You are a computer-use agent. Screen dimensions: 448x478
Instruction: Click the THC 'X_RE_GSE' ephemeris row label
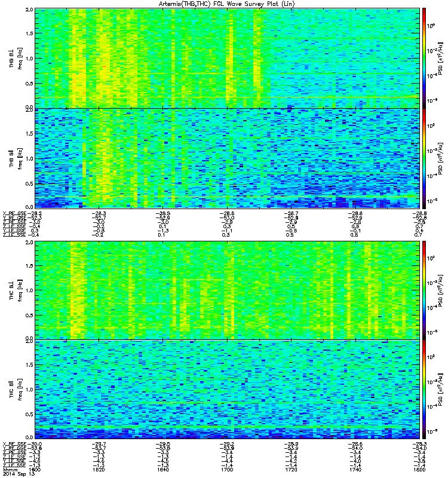click(14, 444)
